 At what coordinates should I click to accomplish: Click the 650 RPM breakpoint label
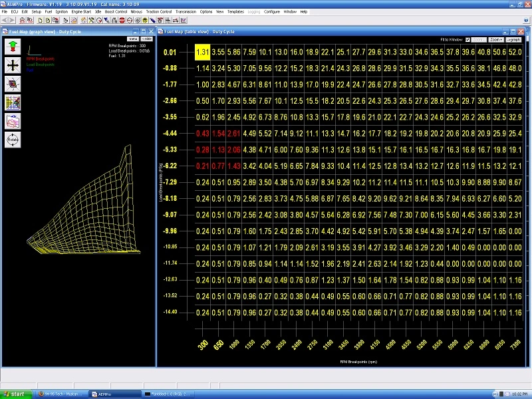pos(218,345)
